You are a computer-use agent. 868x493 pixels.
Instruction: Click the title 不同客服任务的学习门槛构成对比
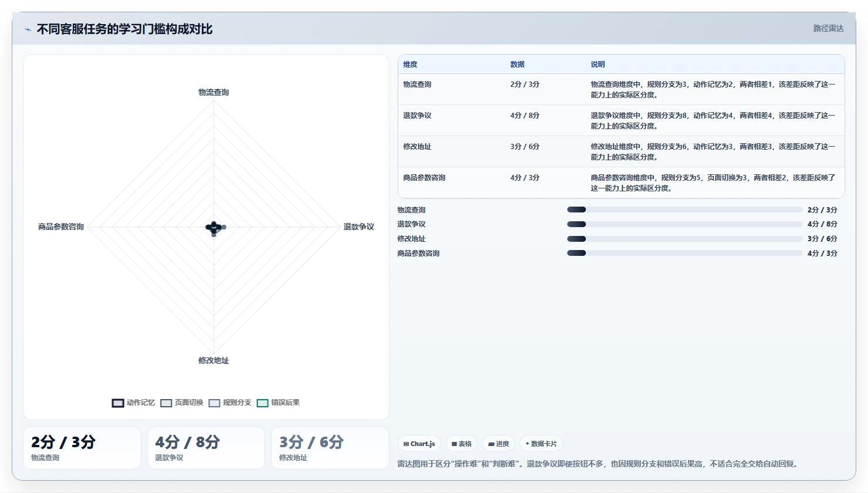(x=124, y=29)
